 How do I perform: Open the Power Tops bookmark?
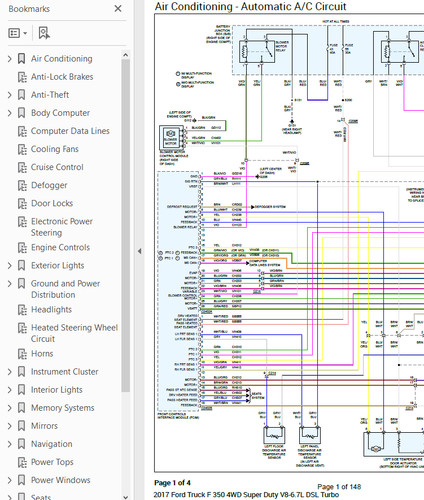click(x=52, y=462)
